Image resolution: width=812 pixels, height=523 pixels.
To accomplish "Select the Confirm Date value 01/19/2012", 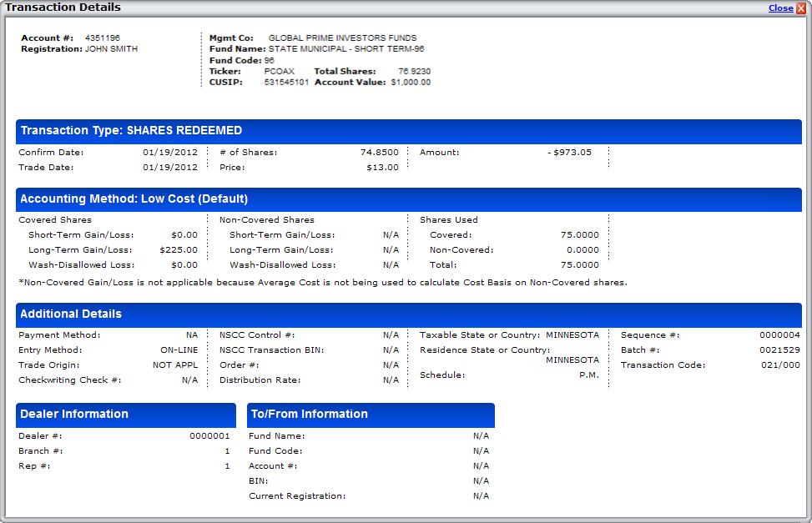I will tap(170, 153).
